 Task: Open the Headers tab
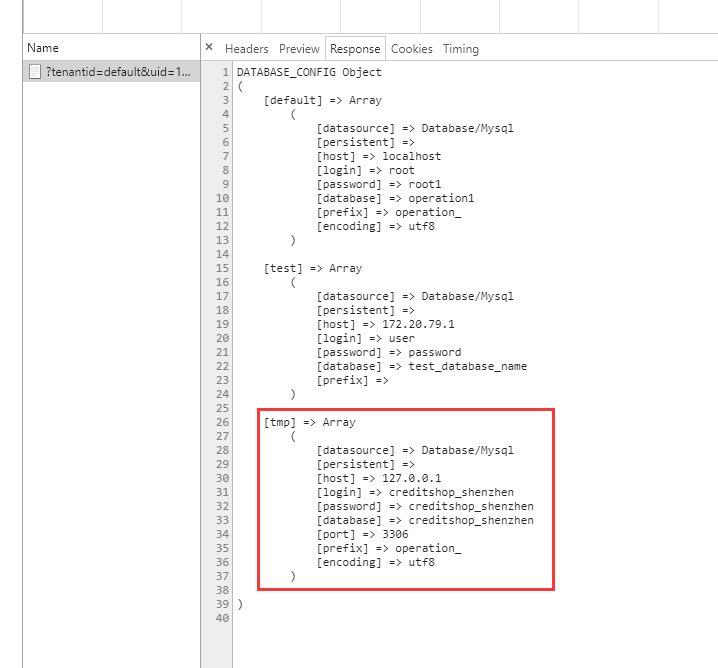pos(246,49)
